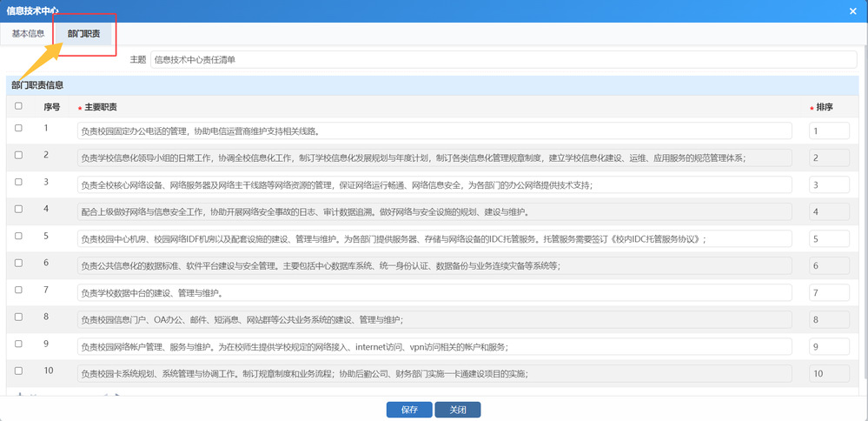868x421 pixels.
Task: Click the 排序 field with value 7
Action: 829,292
